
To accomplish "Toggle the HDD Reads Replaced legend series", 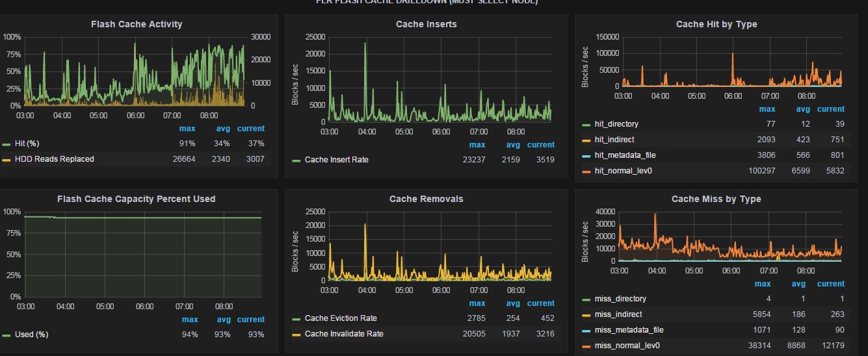I will pyautogui.click(x=54, y=159).
